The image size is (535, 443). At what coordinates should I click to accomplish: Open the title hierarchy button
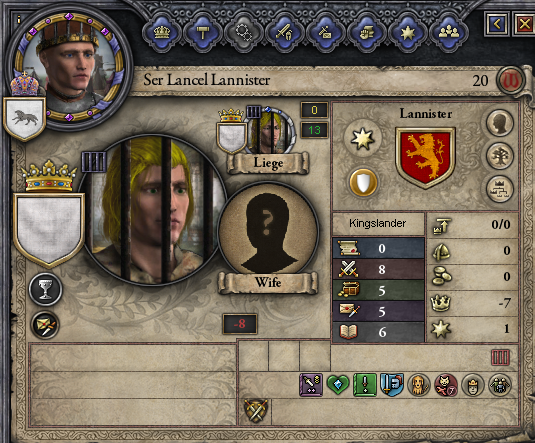(x=500, y=189)
